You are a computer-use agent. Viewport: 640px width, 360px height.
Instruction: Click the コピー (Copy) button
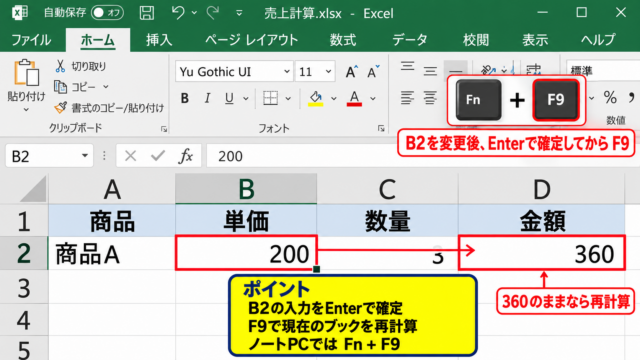75,87
